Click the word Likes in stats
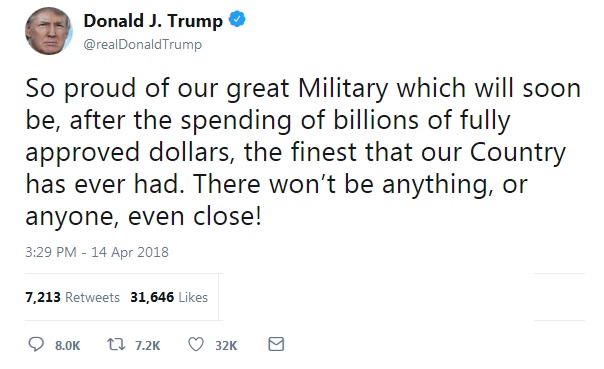604x369 pixels. point(193,297)
